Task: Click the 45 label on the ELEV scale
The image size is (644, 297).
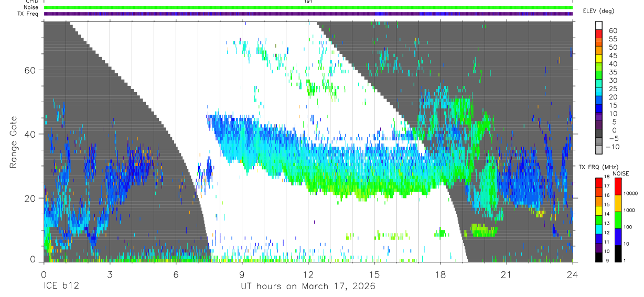Action: coord(613,56)
